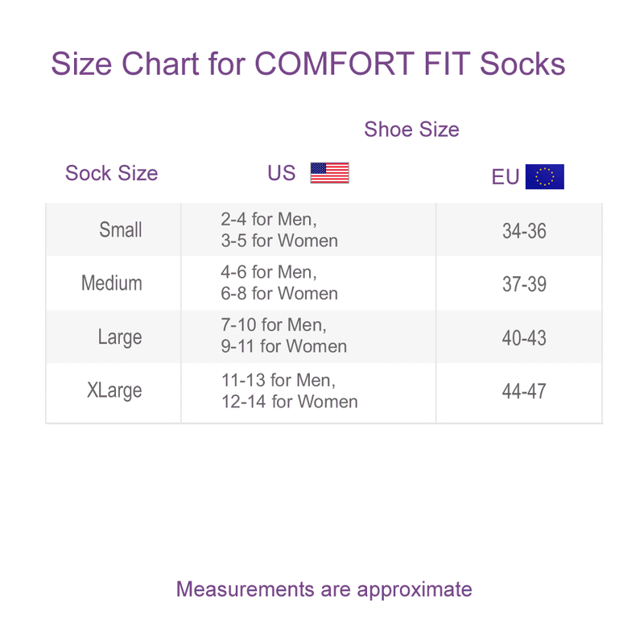Click EU size 40-43 cell
The width and height of the screenshot is (644, 644).
(x=524, y=338)
